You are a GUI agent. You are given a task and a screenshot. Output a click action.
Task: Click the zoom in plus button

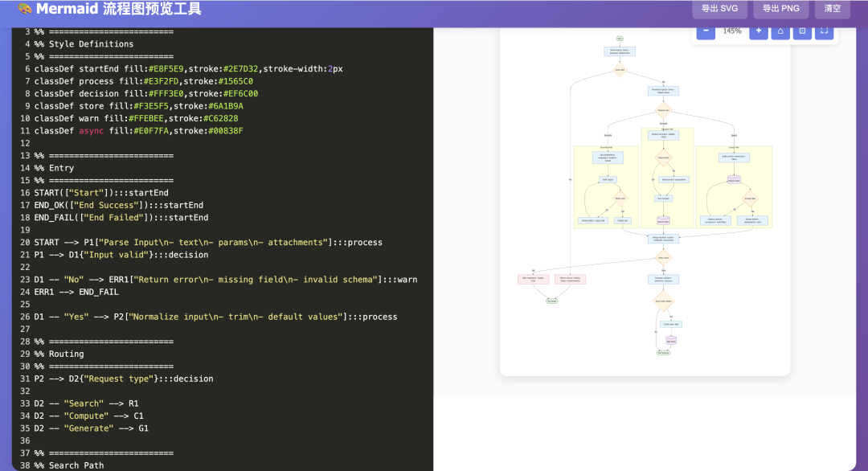point(758,31)
